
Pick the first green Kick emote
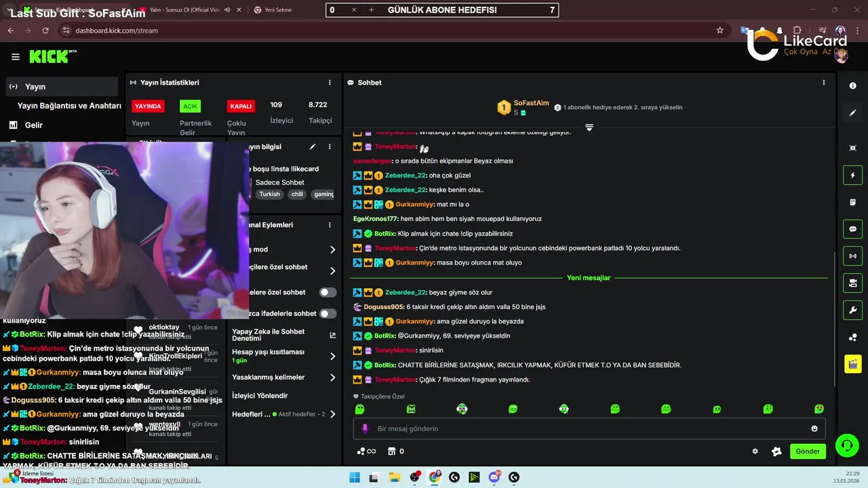pos(359,409)
